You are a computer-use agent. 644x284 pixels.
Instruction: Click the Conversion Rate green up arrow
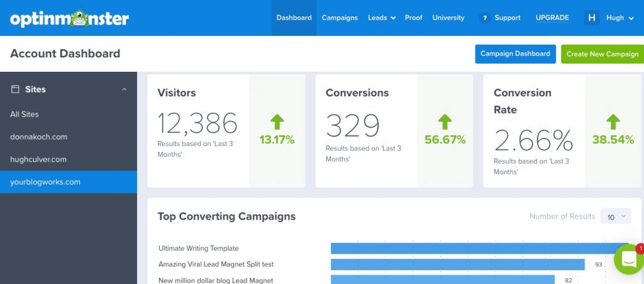(x=613, y=122)
